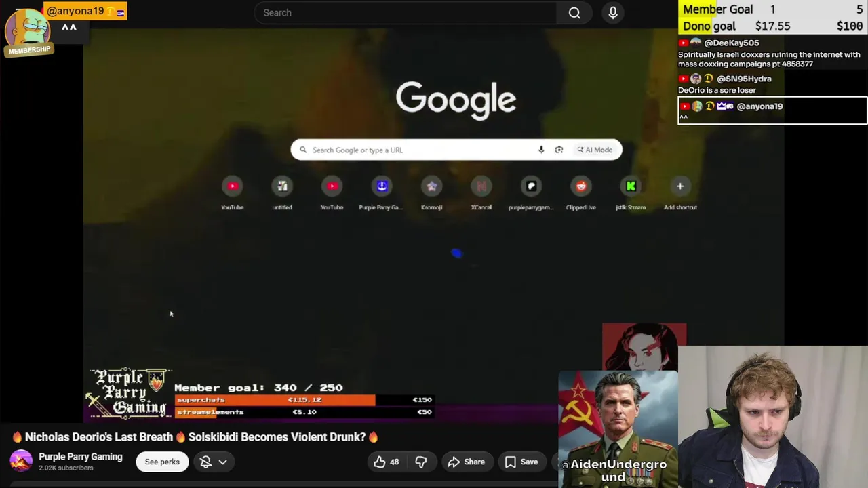Click Google voice search mic in search box
Image resolution: width=868 pixels, height=488 pixels.
(541, 150)
